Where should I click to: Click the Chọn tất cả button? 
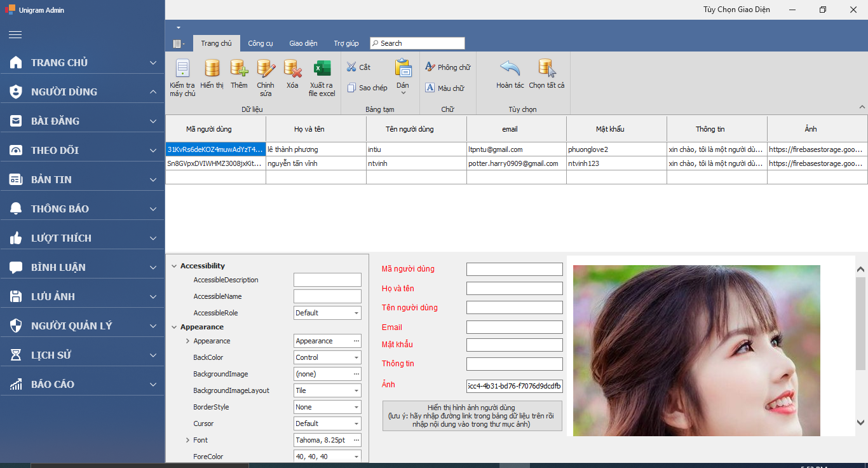point(545,71)
